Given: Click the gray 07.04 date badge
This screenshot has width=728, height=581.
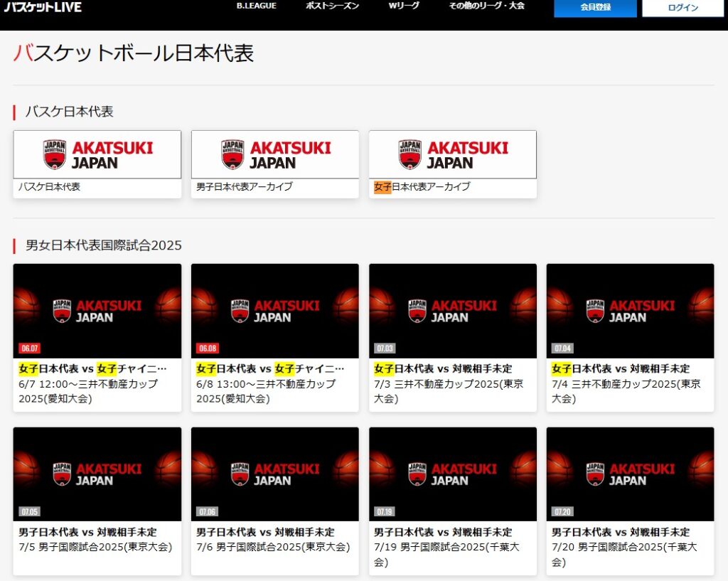Looking at the screenshot, I should pyautogui.click(x=563, y=348).
